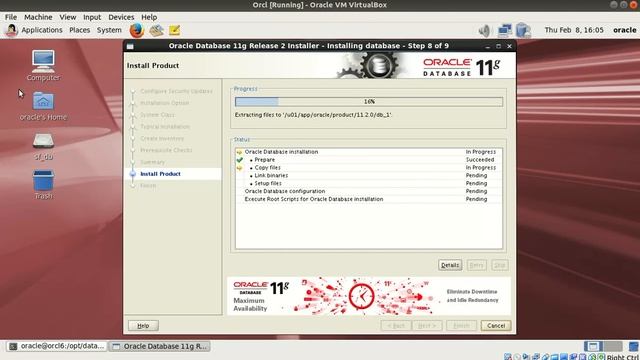Click the trash icon at bottom-right panel corner
The width and height of the screenshot is (640, 360).
(x=633, y=347)
